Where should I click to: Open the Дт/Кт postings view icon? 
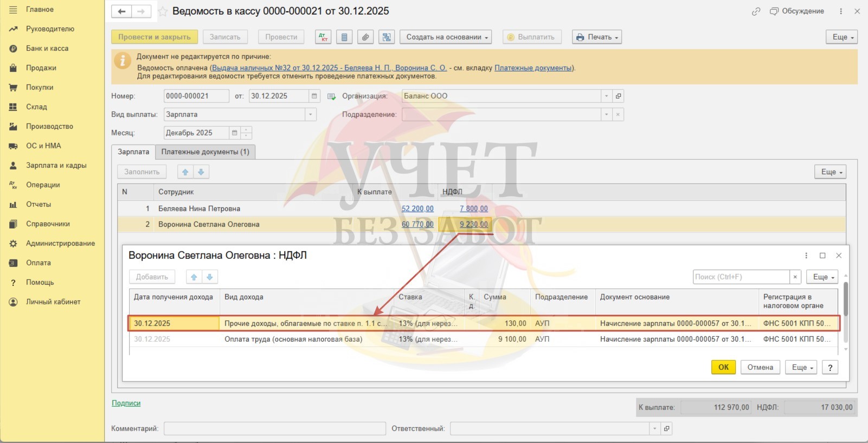coord(323,37)
